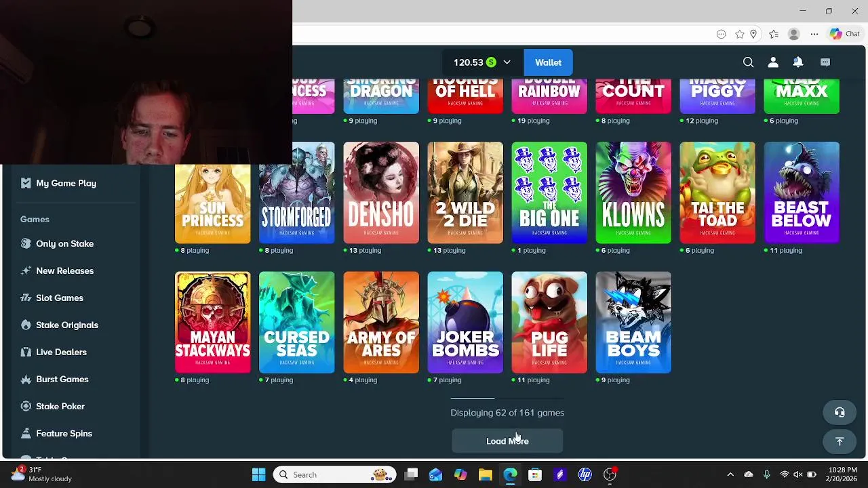This screenshot has height=488, width=868.
Task: Open the Windows Start menu
Action: coord(259,474)
